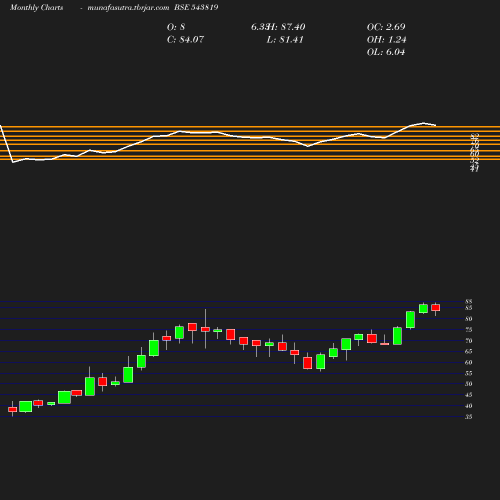Click the "Monthly Charts" title text
Viewport: 500px width, 500px height.
click(x=36, y=7)
